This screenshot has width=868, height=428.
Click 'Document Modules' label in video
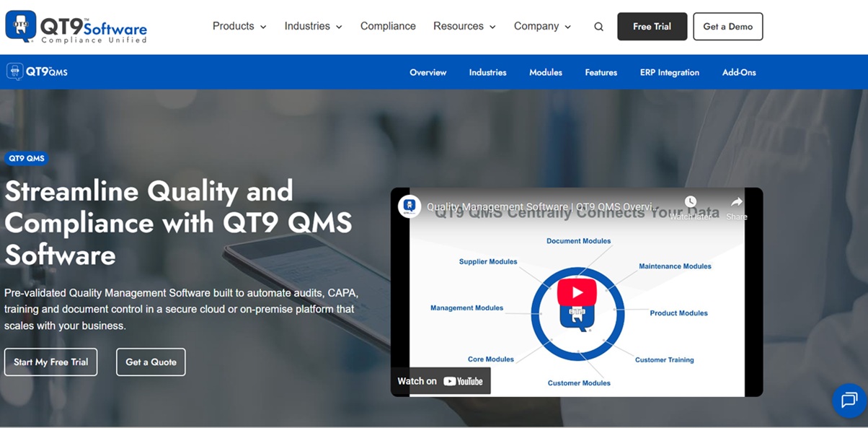578,241
